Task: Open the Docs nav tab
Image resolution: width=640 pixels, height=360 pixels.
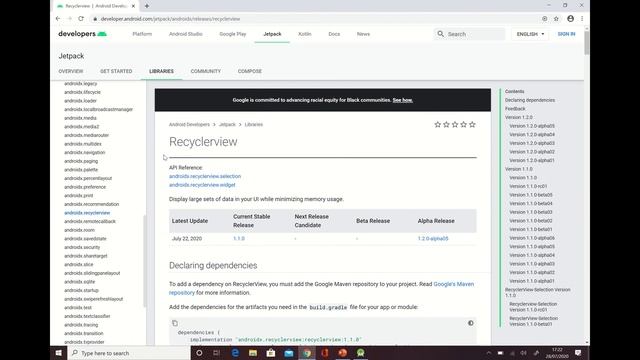Action: coord(334,34)
